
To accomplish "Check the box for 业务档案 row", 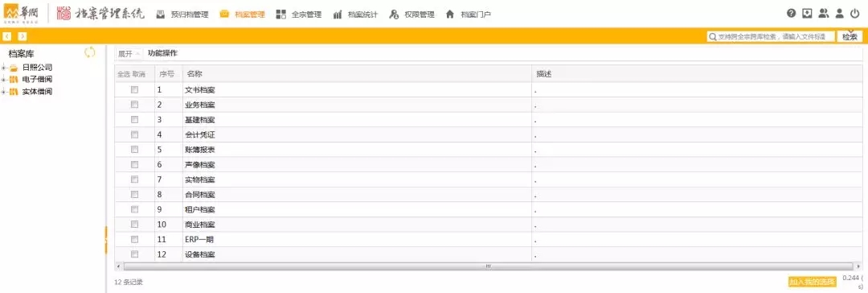I will pos(134,105).
